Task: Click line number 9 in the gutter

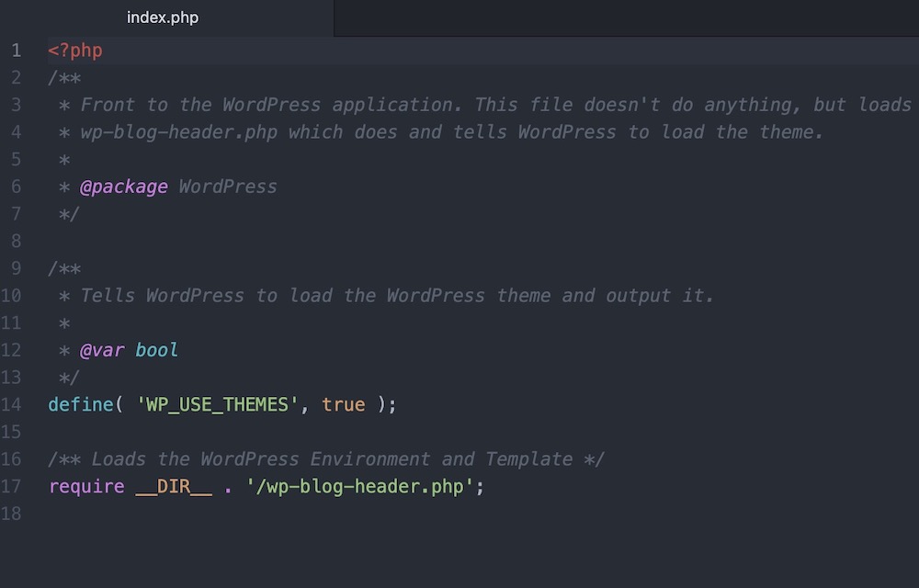Action: pos(17,268)
